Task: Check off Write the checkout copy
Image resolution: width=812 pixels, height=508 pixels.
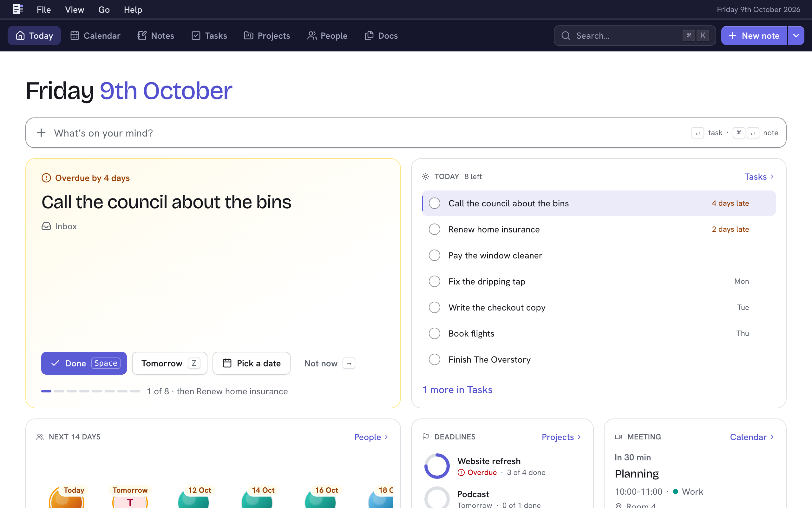Action: coord(435,307)
